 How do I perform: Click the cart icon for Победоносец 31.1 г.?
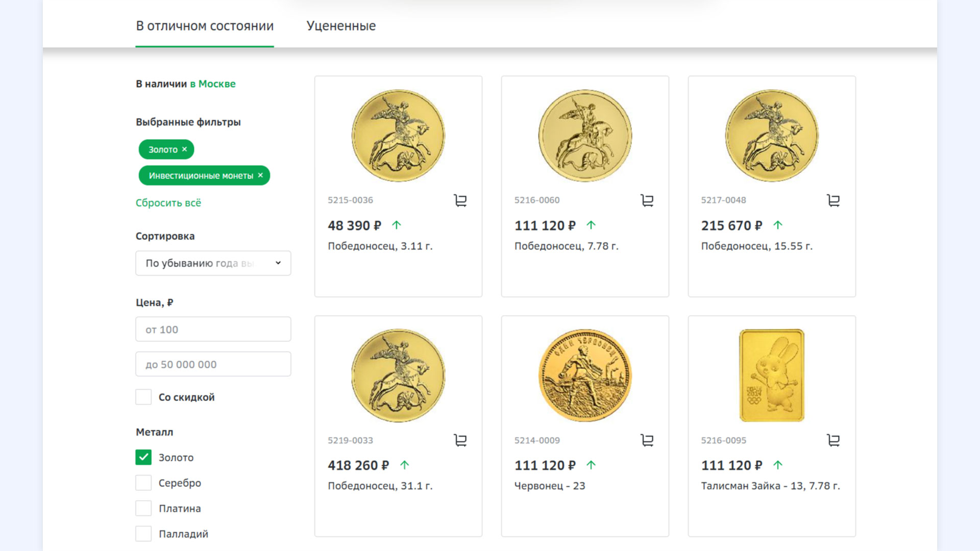460,440
